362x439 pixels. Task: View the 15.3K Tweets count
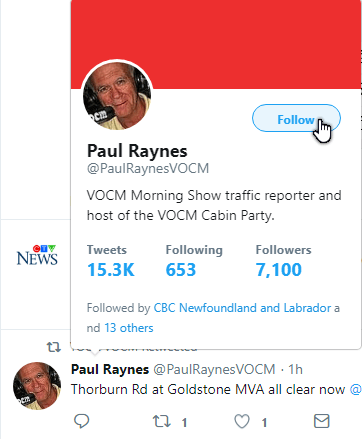click(x=111, y=263)
